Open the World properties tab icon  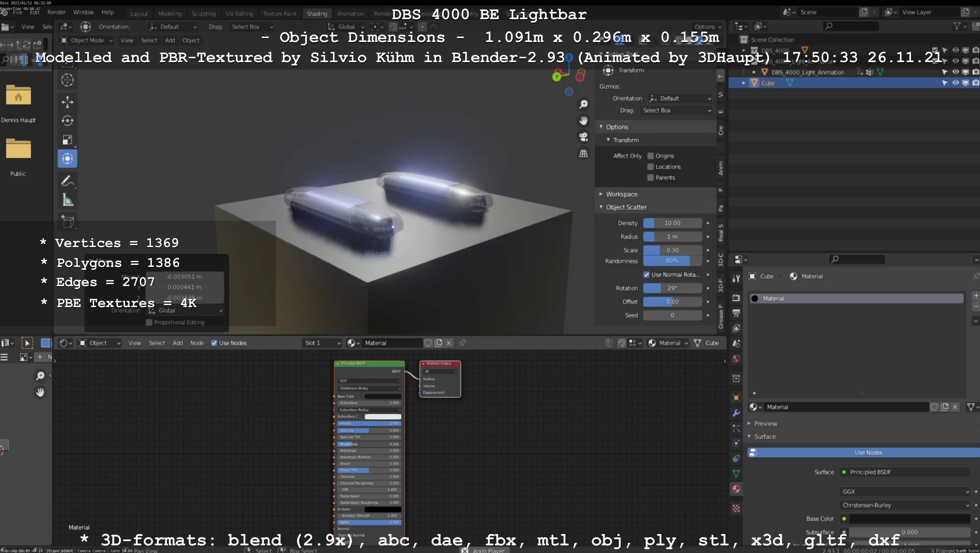point(736,359)
